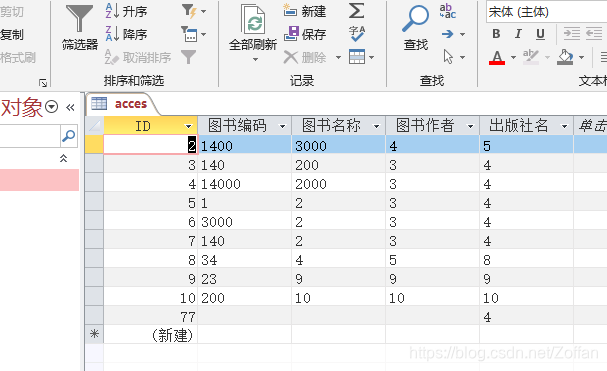Sort ascending with 升序
This screenshot has width=607, height=371.
point(126,11)
